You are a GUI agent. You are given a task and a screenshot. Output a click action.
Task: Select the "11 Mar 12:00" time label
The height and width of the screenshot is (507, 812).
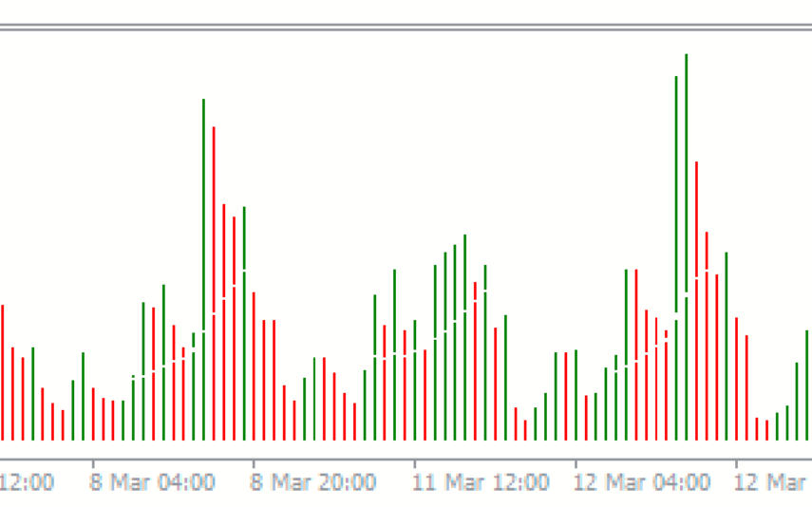(480, 482)
